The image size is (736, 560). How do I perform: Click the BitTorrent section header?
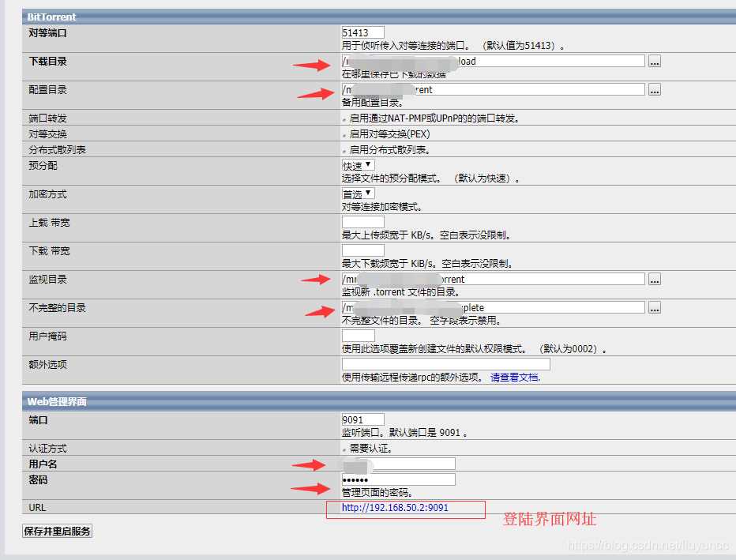(x=379, y=17)
